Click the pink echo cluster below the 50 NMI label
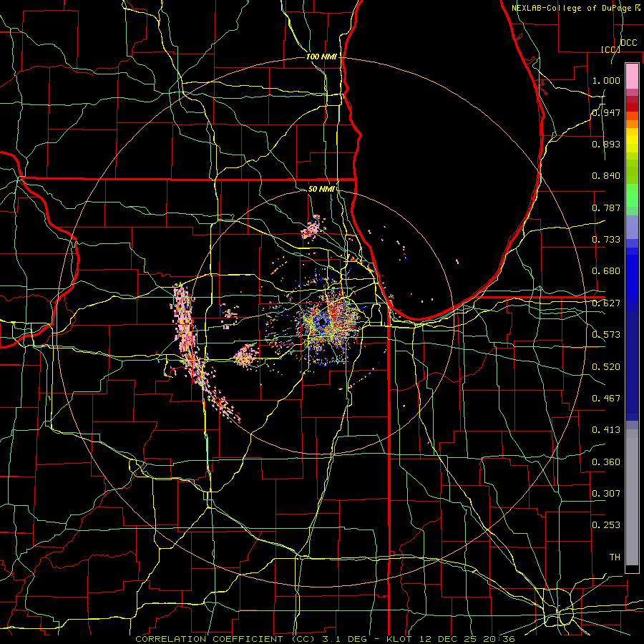The image size is (644, 644). point(311,228)
